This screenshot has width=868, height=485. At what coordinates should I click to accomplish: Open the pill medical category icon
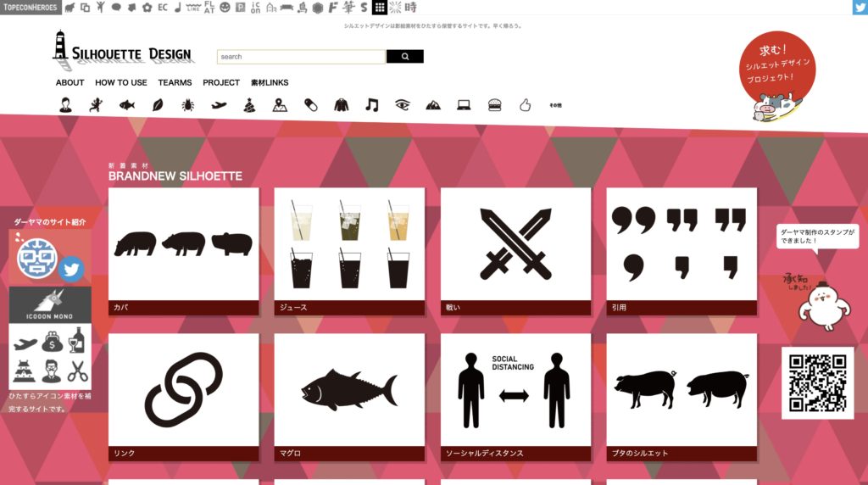click(310, 104)
